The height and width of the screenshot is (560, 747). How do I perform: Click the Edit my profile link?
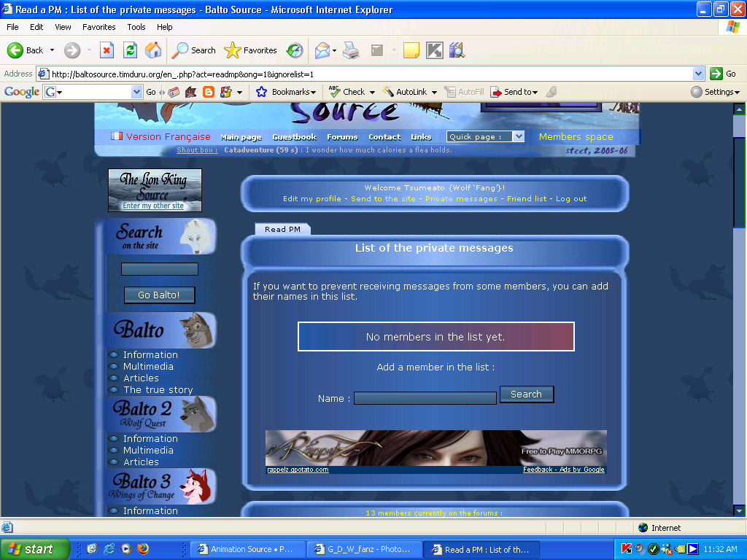point(312,198)
